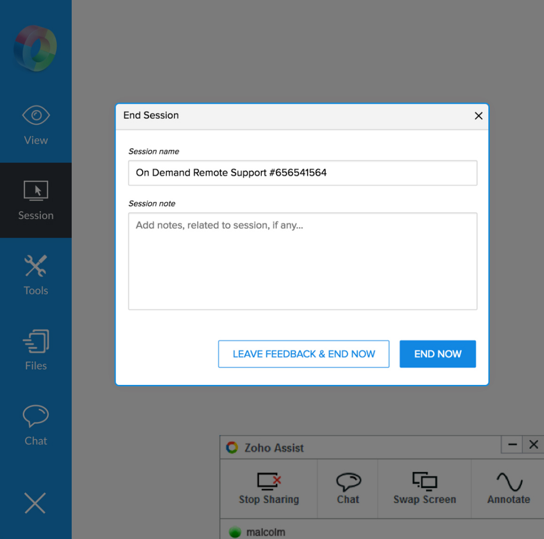Close the End Session dialog
544x539 pixels.
[x=478, y=116]
